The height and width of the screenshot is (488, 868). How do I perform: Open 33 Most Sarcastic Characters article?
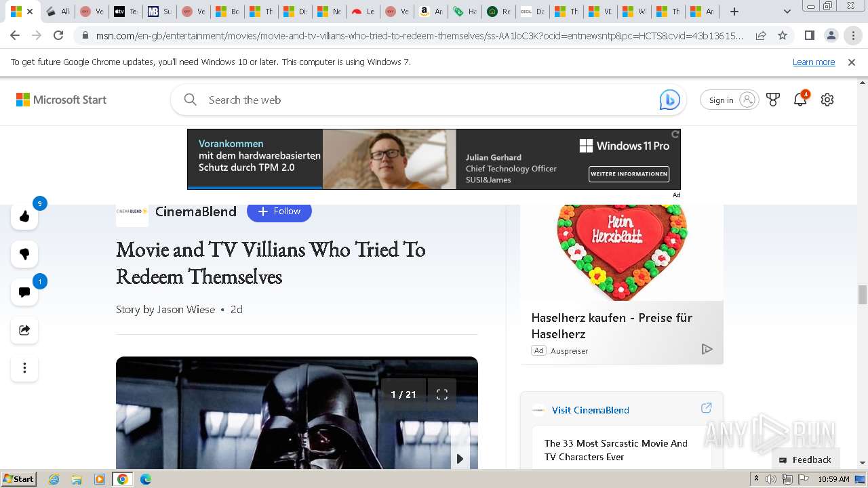coord(616,450)
